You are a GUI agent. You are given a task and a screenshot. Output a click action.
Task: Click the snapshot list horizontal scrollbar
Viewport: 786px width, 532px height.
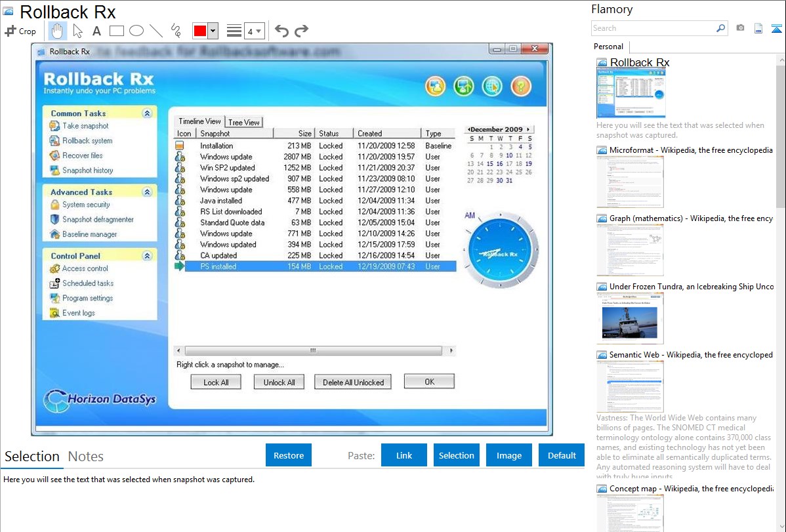point(314,350)
